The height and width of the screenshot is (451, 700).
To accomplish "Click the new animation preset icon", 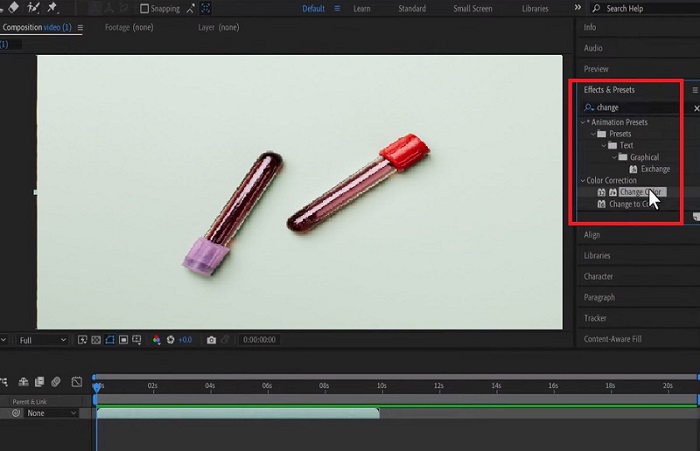I will 696,217.
